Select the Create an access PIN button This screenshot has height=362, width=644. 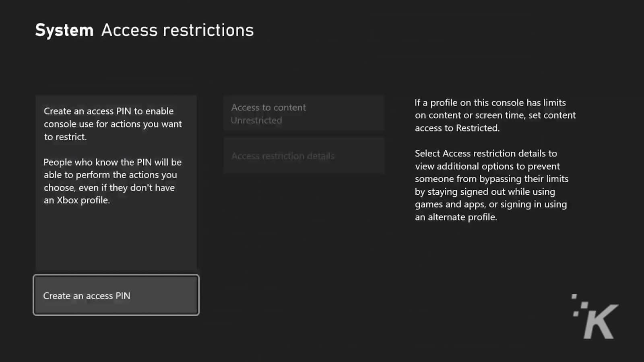coord(116,295)
